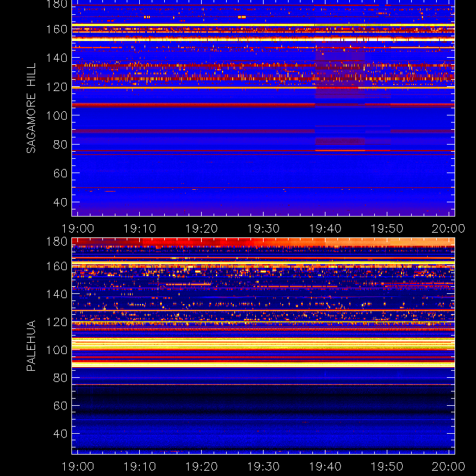
Task: Click 19:10 under the Sagamore Hill plot
Action: [140, 228]
